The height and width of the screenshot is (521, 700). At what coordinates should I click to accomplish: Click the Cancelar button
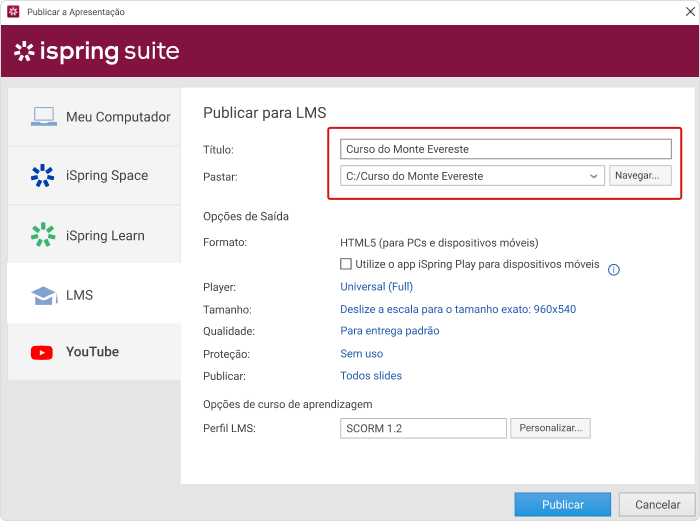click(657, 504)
